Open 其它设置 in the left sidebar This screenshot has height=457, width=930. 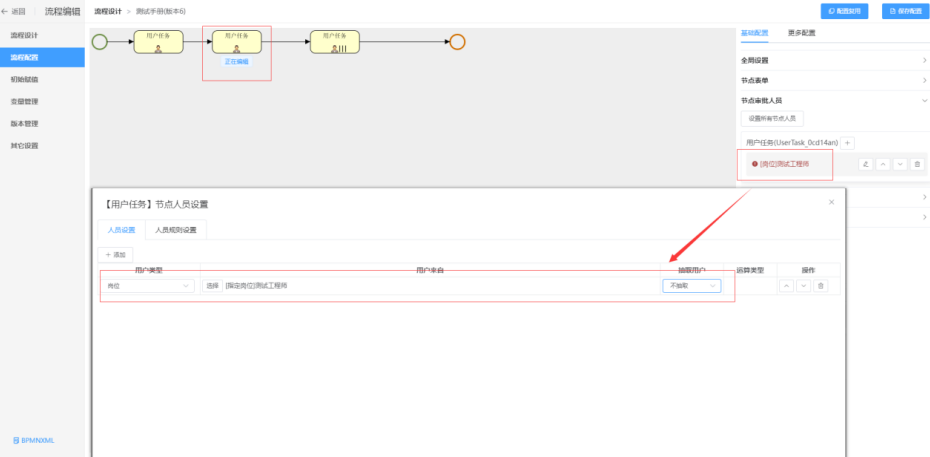point(42,145)
